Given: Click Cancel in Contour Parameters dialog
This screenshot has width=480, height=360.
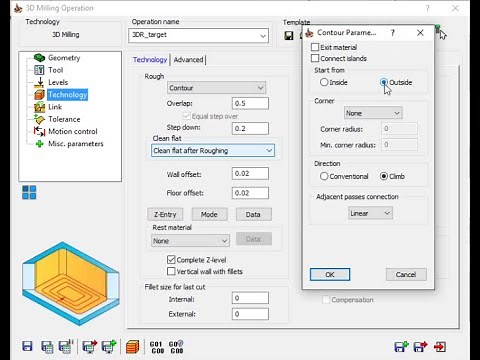Looking at the screenshot, I should tap(406, 274).
